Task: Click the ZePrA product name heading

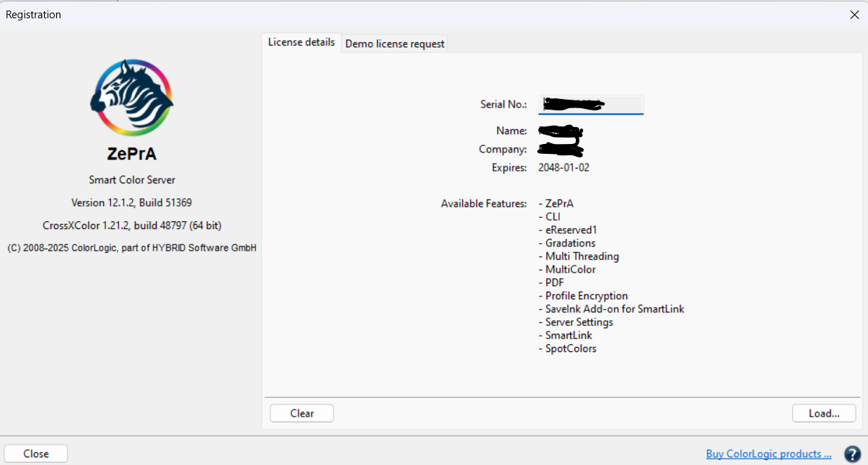Action: (131, 154)
